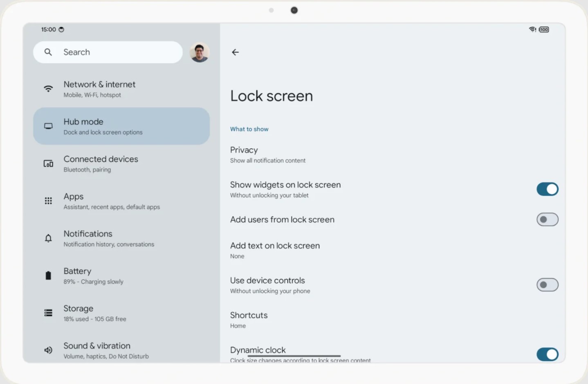
Task: Open the Shortcuts setting
Action: click(249, 320)
